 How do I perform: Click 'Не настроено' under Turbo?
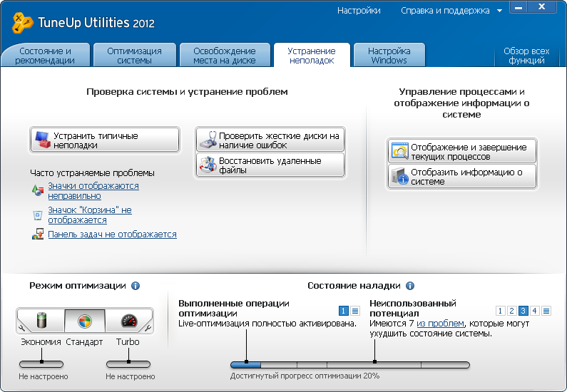(131, 376)
